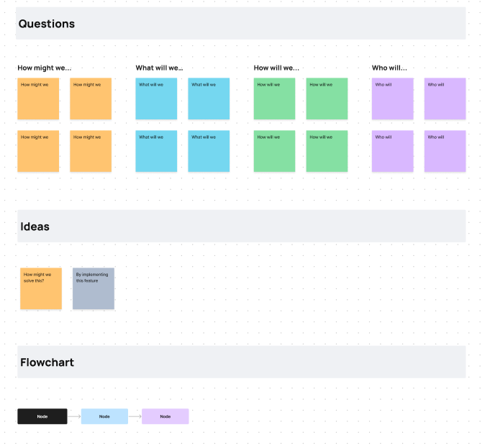
Task: Click the 'How will we...' column heading
Action: coord(276,68)
